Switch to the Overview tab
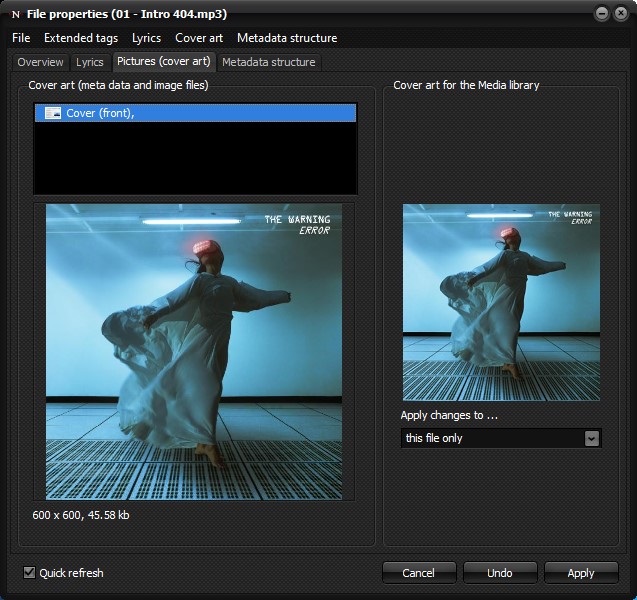The width and height of the screenshot is (637, 600). point(40,62)
